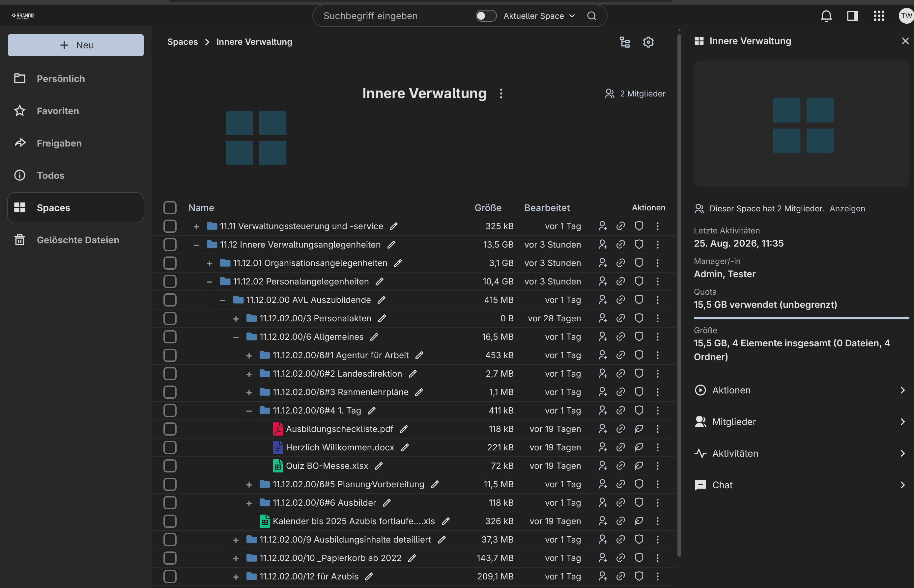This screenshot has width=914, height=588.
Task: Add people to 11.12 Innere Verwaltungsangelegenheiten
Action: (603, 244)
